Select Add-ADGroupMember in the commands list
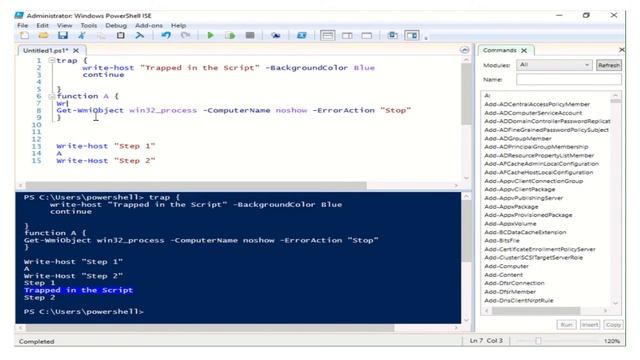 [518, 139]
